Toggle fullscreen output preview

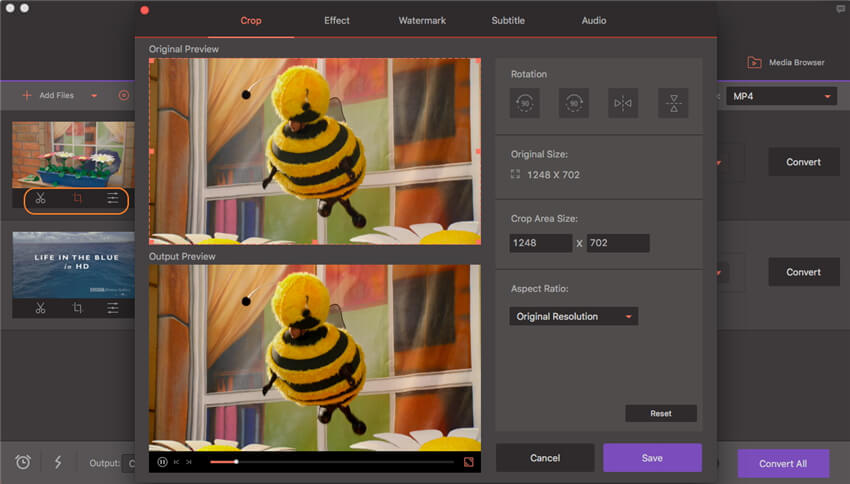[469, 462]
